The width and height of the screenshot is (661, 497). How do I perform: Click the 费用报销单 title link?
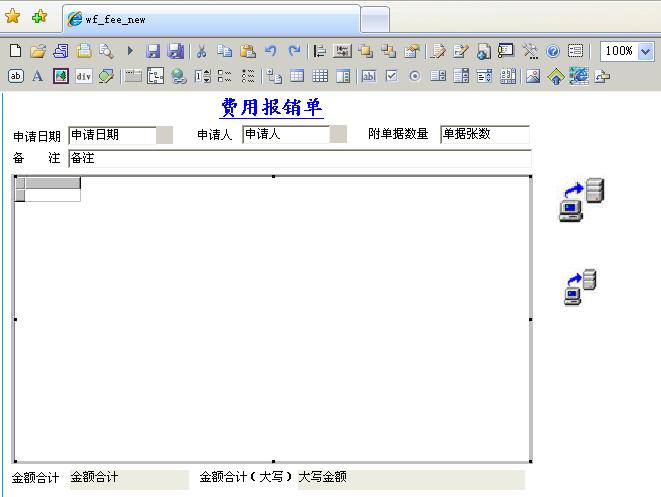tap(271, 107)
